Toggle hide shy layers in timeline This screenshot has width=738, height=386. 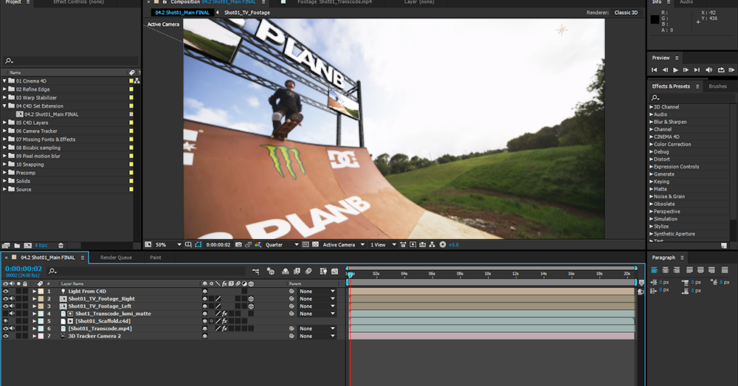click(285, 272)
